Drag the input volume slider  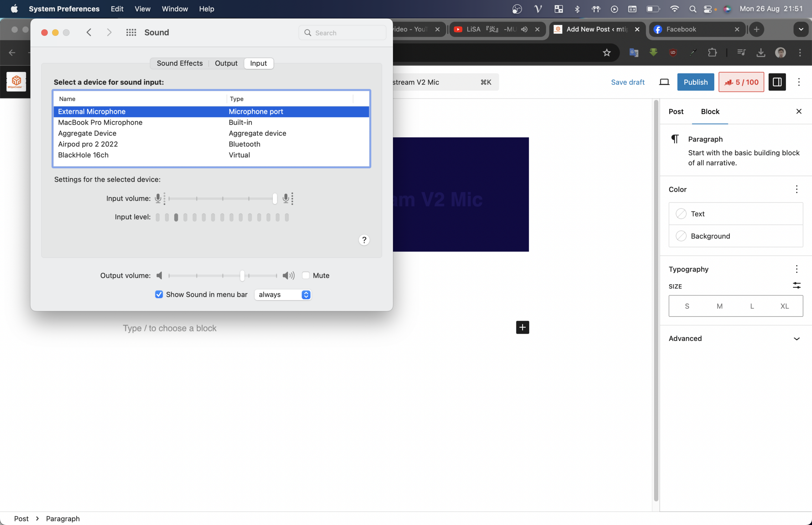click(275, 198)
